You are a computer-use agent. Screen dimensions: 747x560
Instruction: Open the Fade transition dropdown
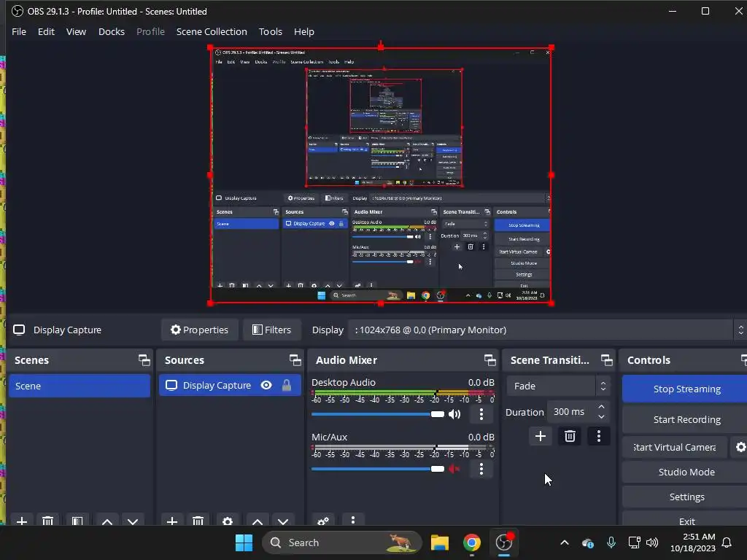[x=558, y=386]
